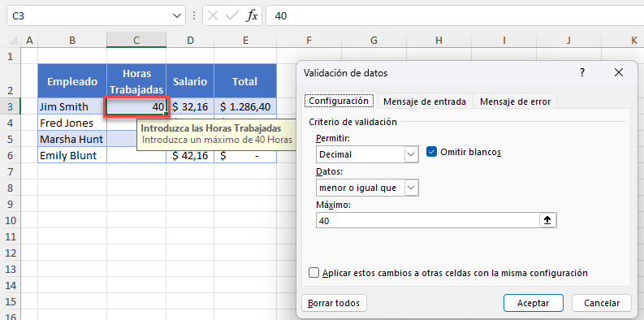Select column C header
The image size is (644, 320).
(x=136, y=41)
